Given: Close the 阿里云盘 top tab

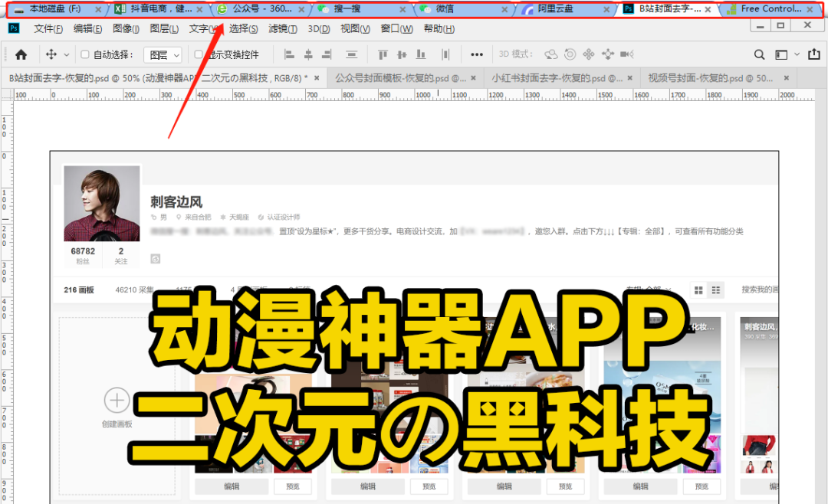Looking at the screenshot, I should (x=606, y=9).
